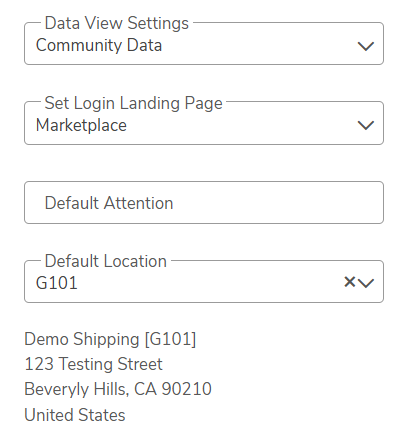
Task: Click the United States country line
Action: (75, 415)
